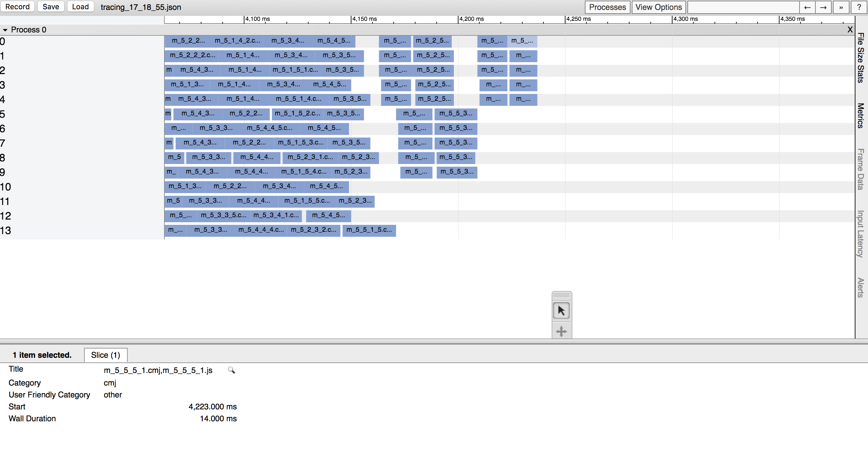The image size is (868, 455).
Task: Open the question mark help button
Action: click(858, 7)
